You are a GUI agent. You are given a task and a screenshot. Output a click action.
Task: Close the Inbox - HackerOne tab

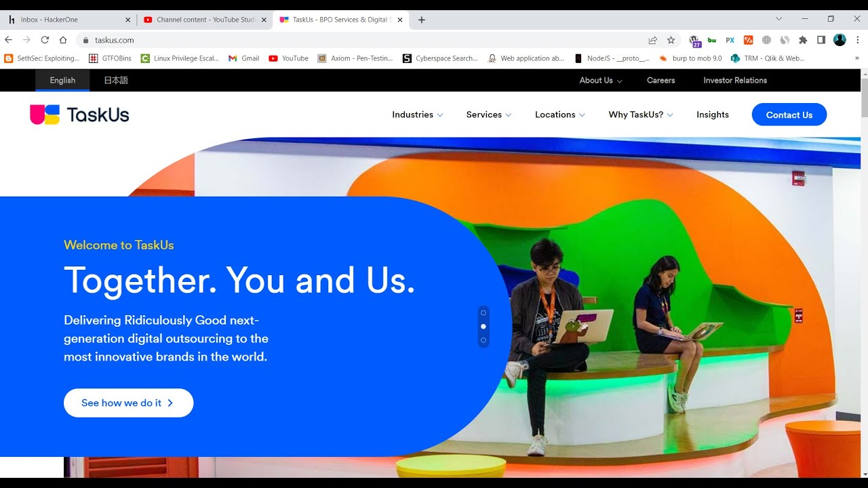click(127, 20)
